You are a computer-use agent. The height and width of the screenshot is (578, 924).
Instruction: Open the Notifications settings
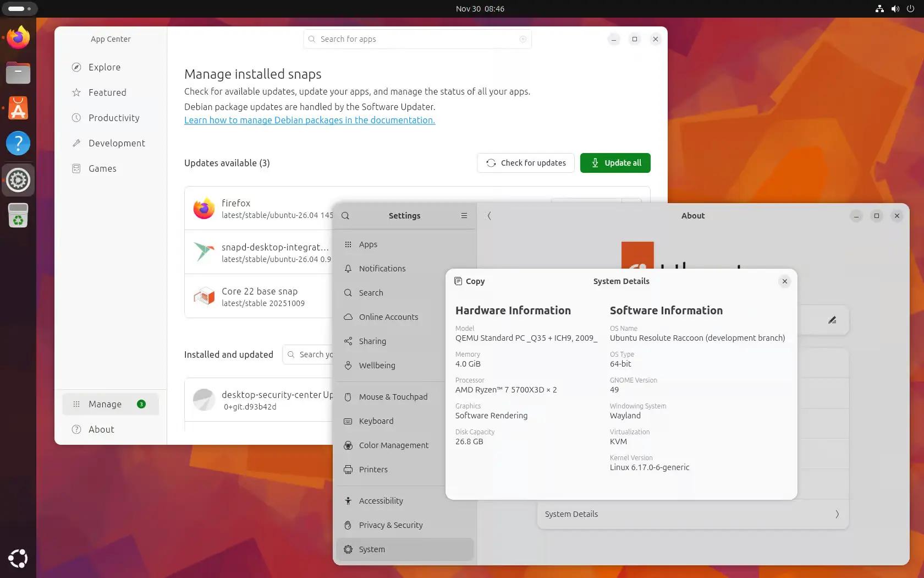coord(382,269)
